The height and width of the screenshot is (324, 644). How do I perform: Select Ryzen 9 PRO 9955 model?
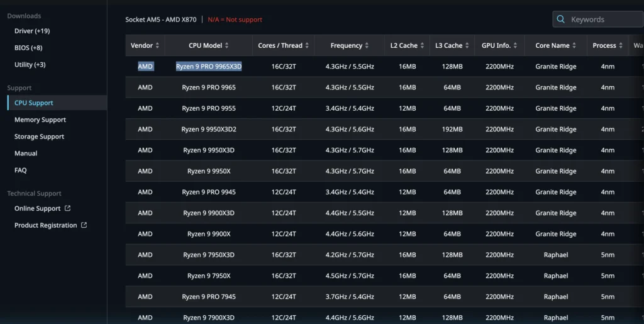coord(209,108)
